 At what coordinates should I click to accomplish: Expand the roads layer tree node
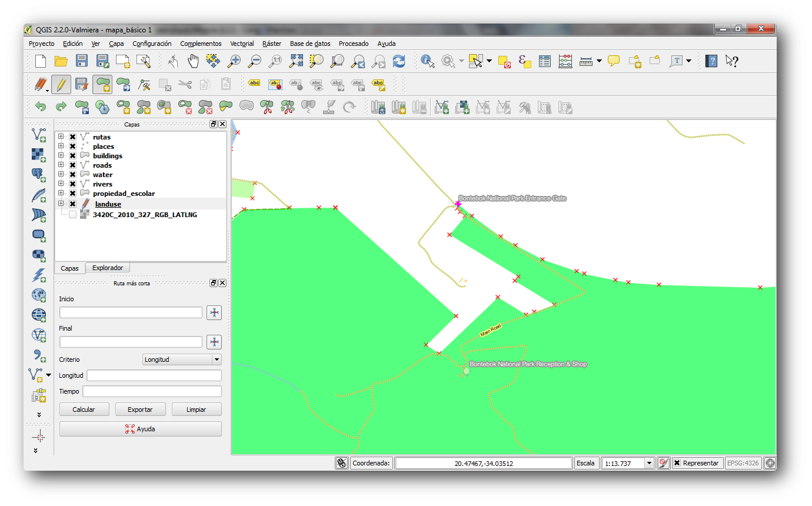[61, 165]
